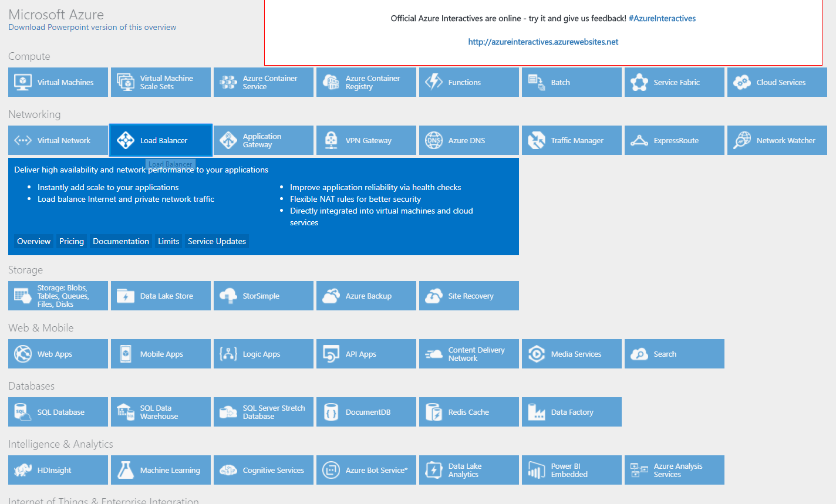
Task: Click the Application Gateway icon
Action: pyautogui.click(x=228, y=140)
